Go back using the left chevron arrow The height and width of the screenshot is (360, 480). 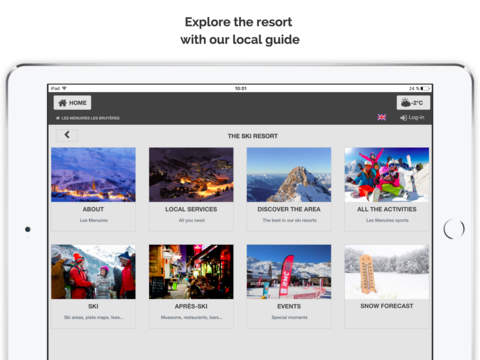(x=67, y=135)
